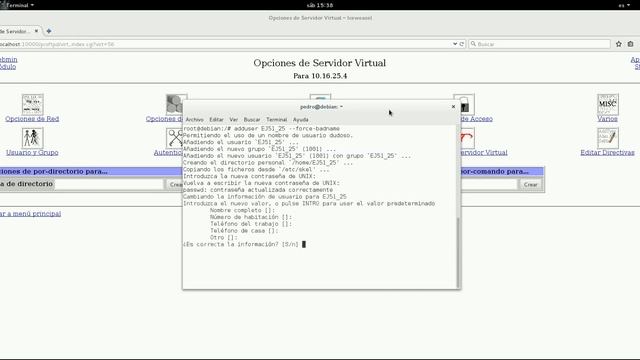Bookmark page with the star icon

[x=619, y=44]
